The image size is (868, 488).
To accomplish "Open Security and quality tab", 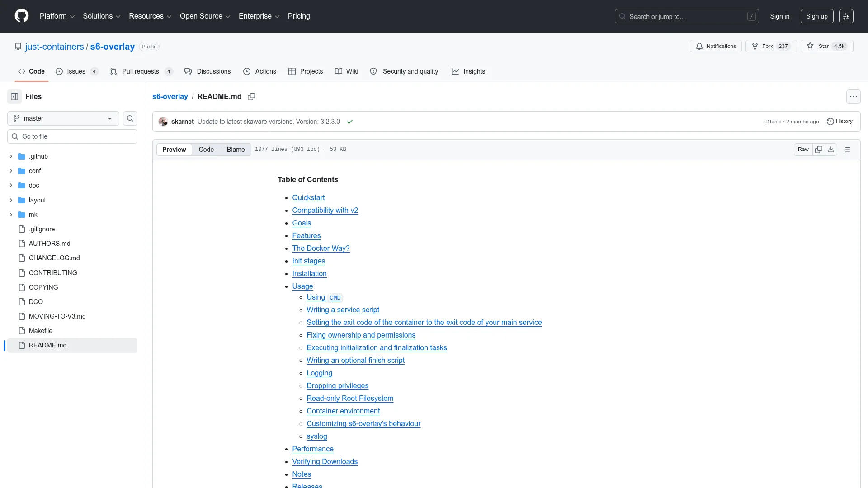I will click(x=404, y=71).
